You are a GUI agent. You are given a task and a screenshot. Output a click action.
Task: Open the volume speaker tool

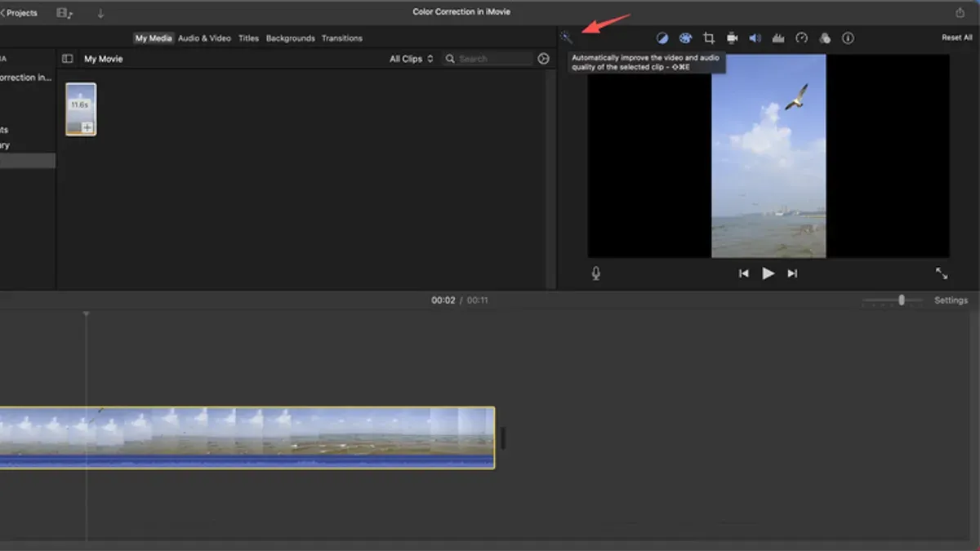(755, 38)
